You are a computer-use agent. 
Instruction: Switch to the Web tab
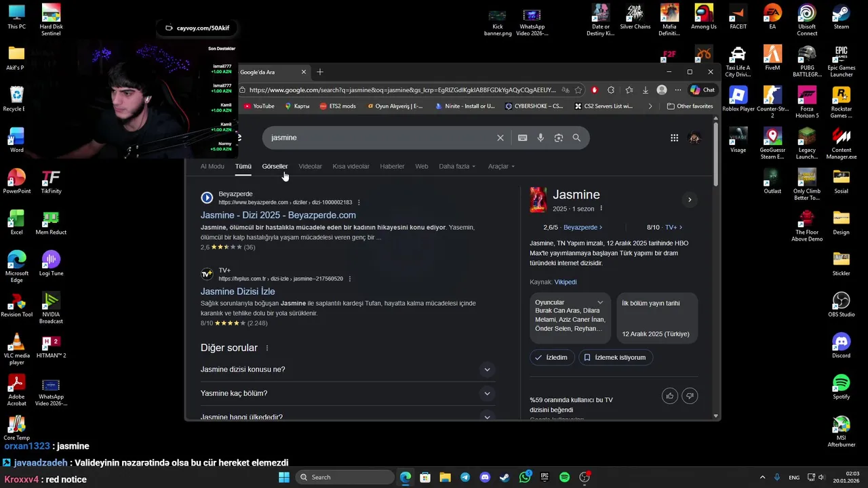click(422, 166)
